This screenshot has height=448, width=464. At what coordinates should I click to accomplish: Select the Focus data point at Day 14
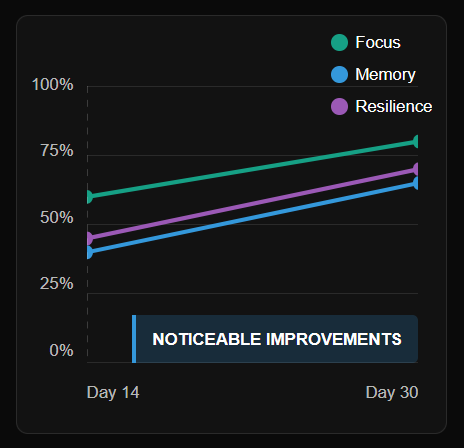(x=89, y=196)
